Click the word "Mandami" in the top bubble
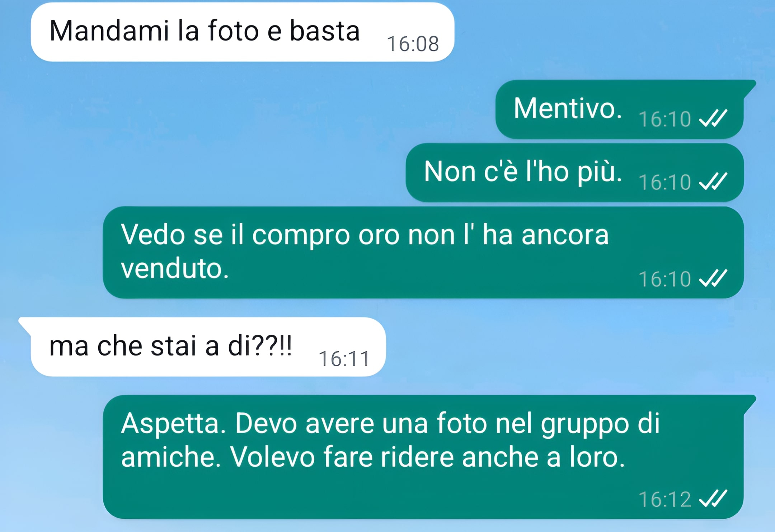775x532 pixels. coord(109,31)
